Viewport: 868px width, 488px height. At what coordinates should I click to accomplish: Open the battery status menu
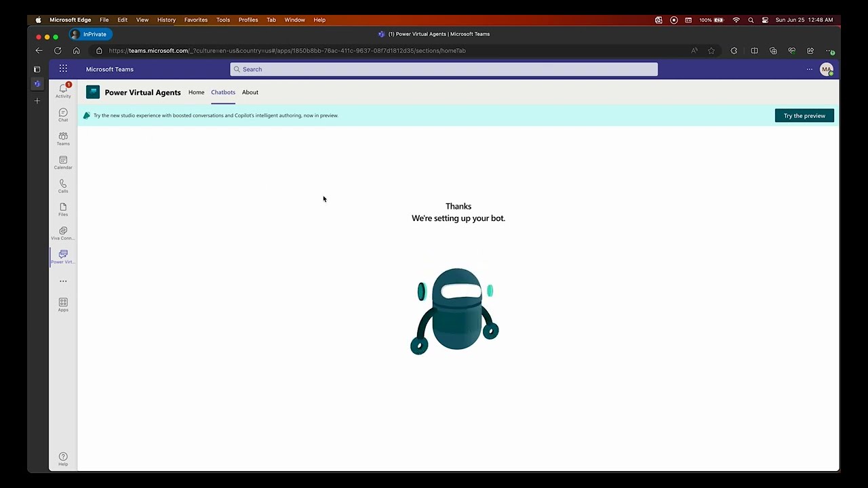(712, 20)
